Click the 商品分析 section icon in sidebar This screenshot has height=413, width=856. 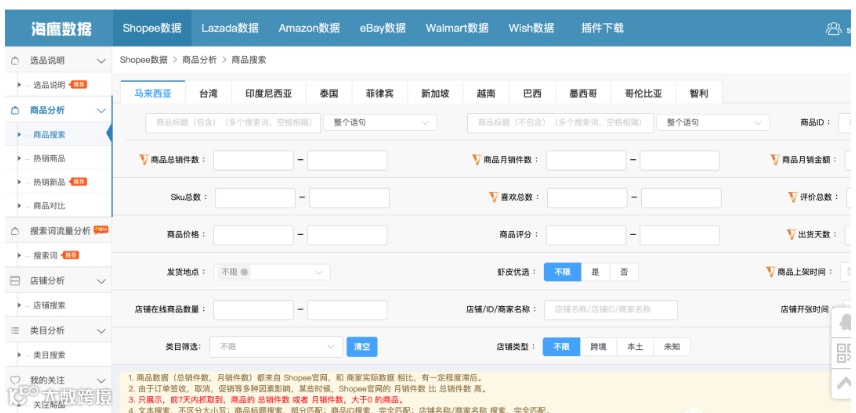(x=15, y=110)
